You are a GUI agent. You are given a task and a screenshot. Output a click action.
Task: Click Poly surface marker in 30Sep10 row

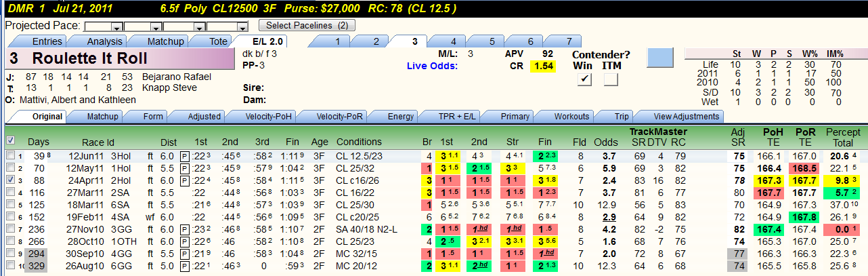coord(184,254)
